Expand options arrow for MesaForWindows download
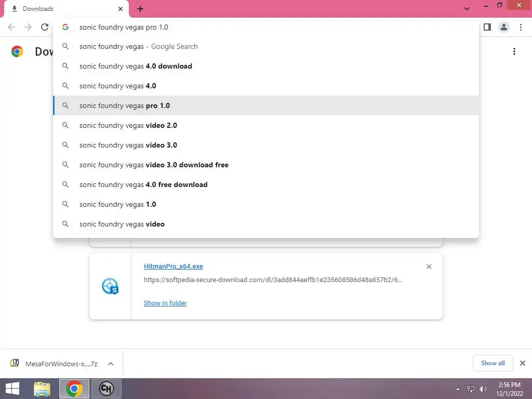The image size is (532, 399). pyautogui.click(x=111, y=364)
